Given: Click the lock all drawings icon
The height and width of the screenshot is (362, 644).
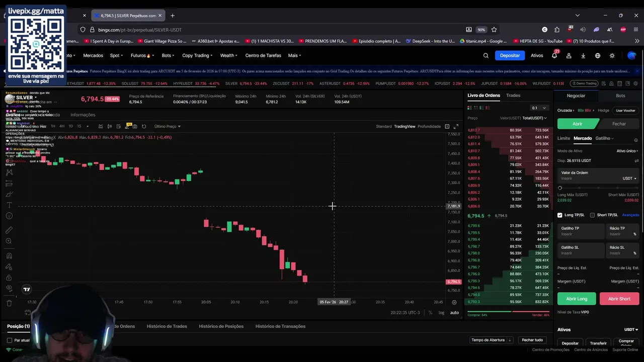Looking at the screenshot, I should [9, 278].
